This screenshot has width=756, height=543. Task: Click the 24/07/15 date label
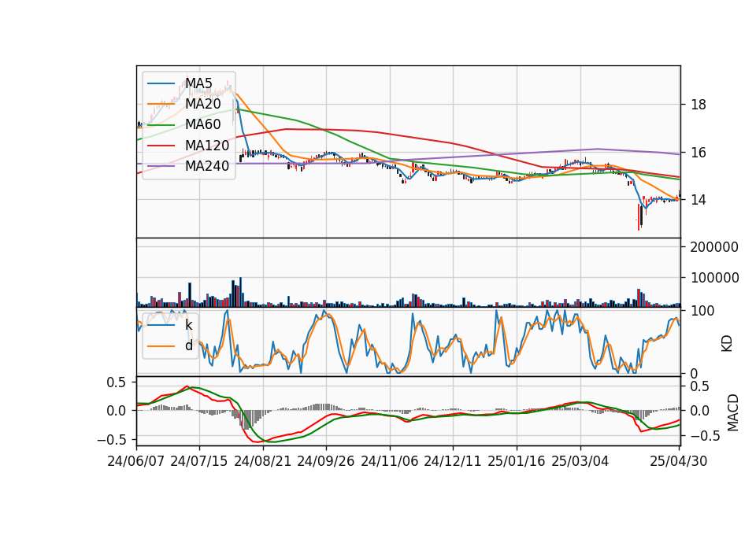199,461
